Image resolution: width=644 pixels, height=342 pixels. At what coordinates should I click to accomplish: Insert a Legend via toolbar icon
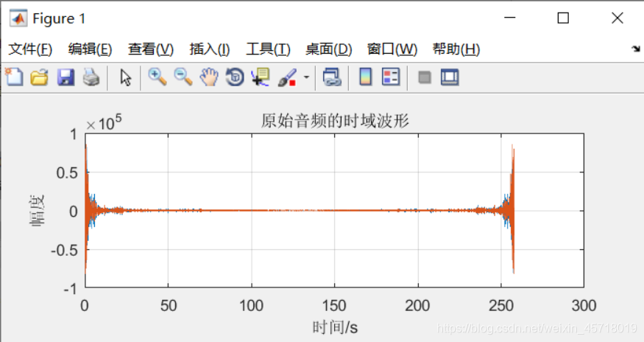tap(391, 77)
